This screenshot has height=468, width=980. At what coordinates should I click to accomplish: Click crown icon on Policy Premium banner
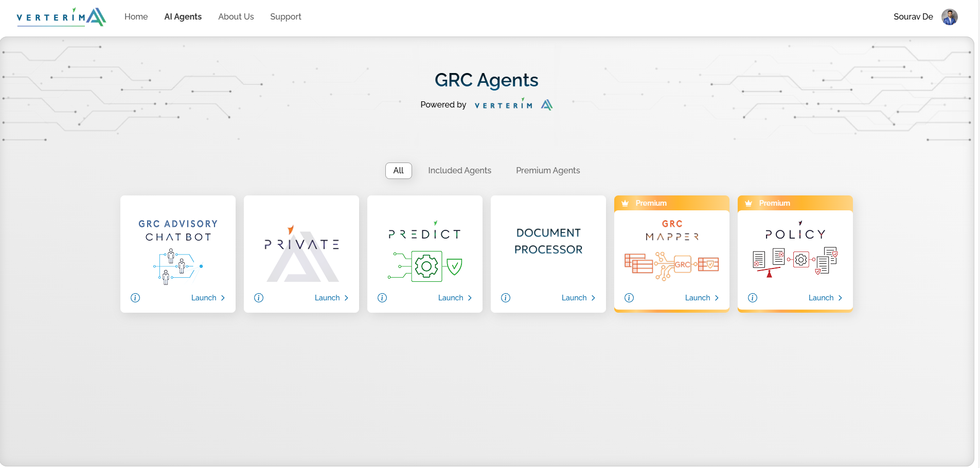click(749, 203)
